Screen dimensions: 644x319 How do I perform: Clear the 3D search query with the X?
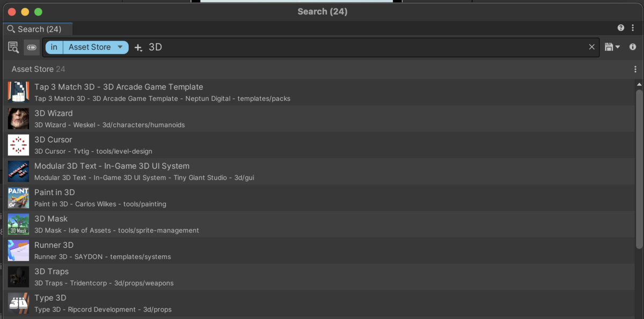tap(591, 47)
